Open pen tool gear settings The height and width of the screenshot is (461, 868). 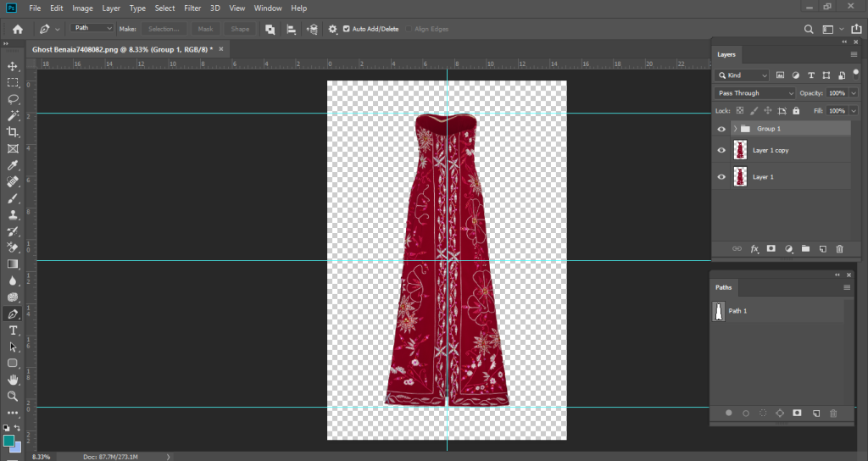pos(332,30)
